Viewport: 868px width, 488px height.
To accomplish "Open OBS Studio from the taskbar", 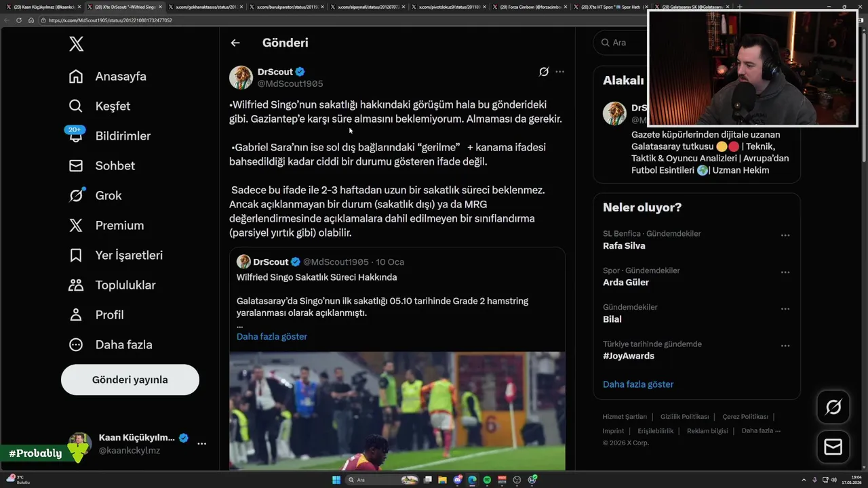I will [517, 480].
